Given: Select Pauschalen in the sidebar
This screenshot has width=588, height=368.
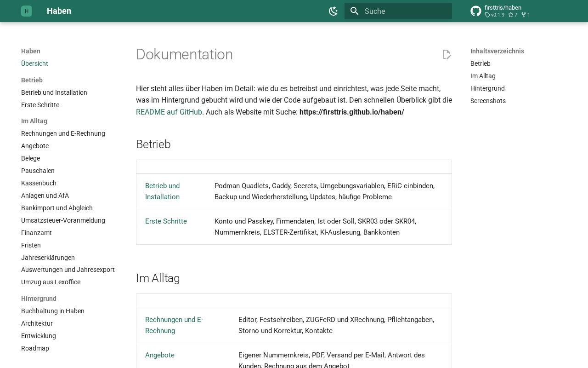Looking at the screenshot, I should click(x=38, y=171).
